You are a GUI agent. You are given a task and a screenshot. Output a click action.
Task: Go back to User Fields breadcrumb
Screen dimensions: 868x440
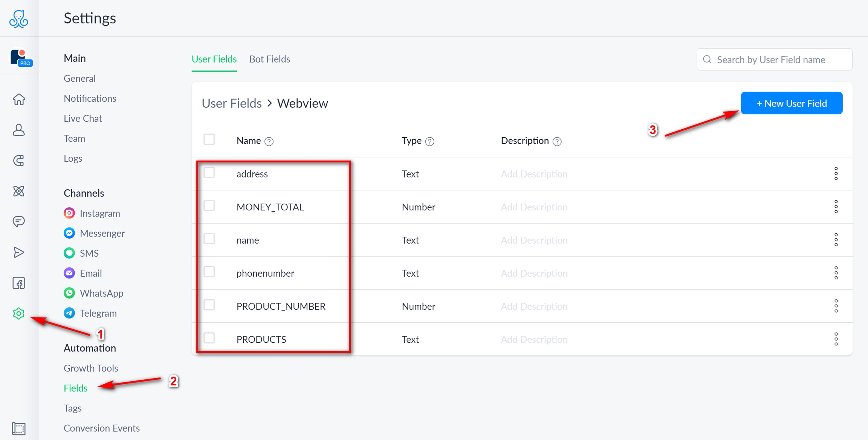tap(232, 103)
